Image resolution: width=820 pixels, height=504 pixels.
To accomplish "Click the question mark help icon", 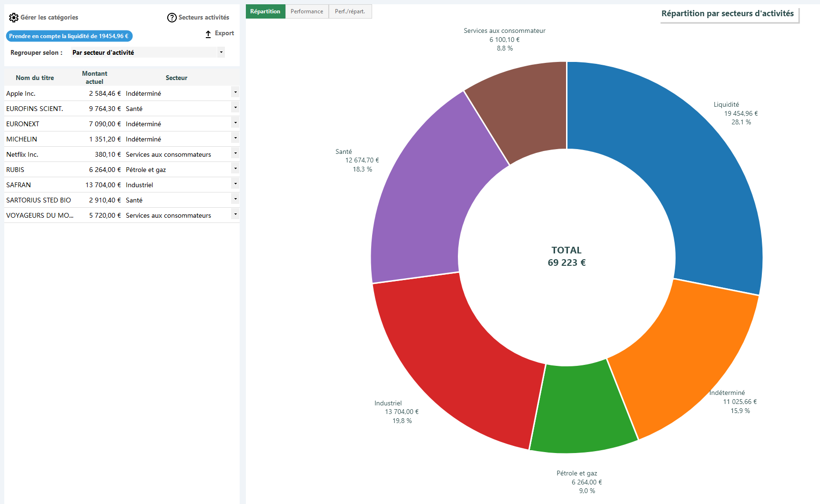I will [172, 18].
